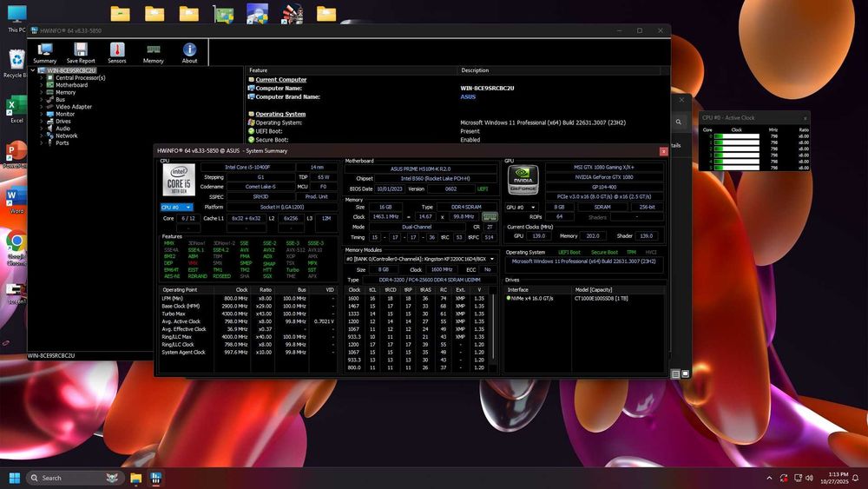
Task: Select the Google Chrome desktop shortcut
Action: (x=16, y=247)
